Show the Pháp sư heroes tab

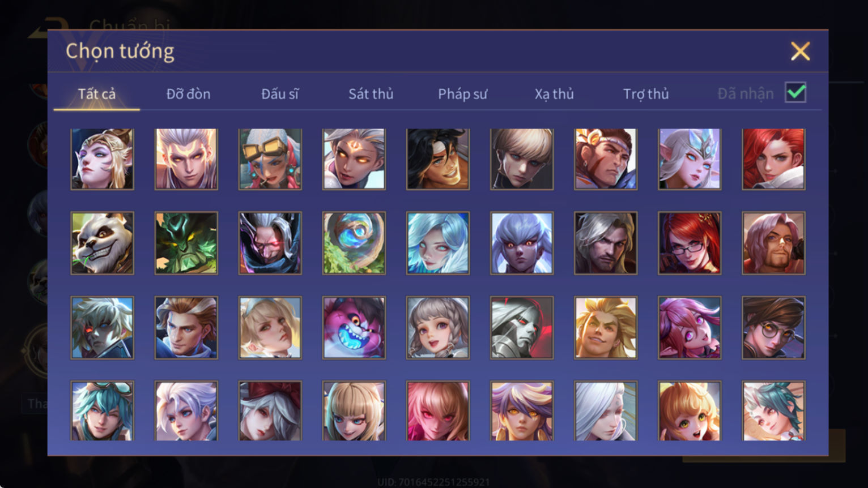[462, 94]
